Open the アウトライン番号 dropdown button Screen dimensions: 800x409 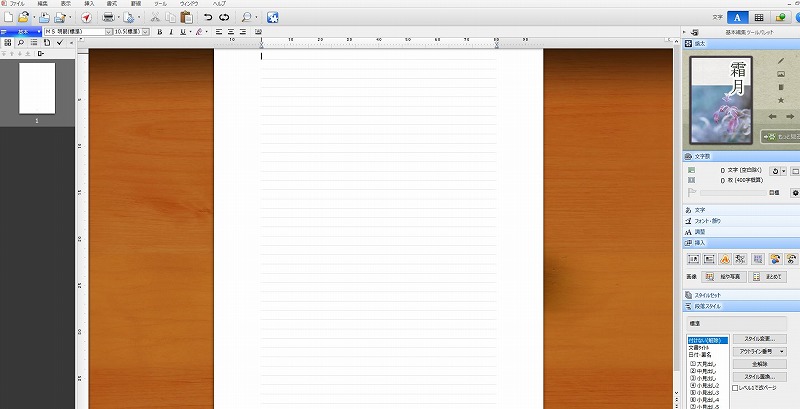click(759, 352)
